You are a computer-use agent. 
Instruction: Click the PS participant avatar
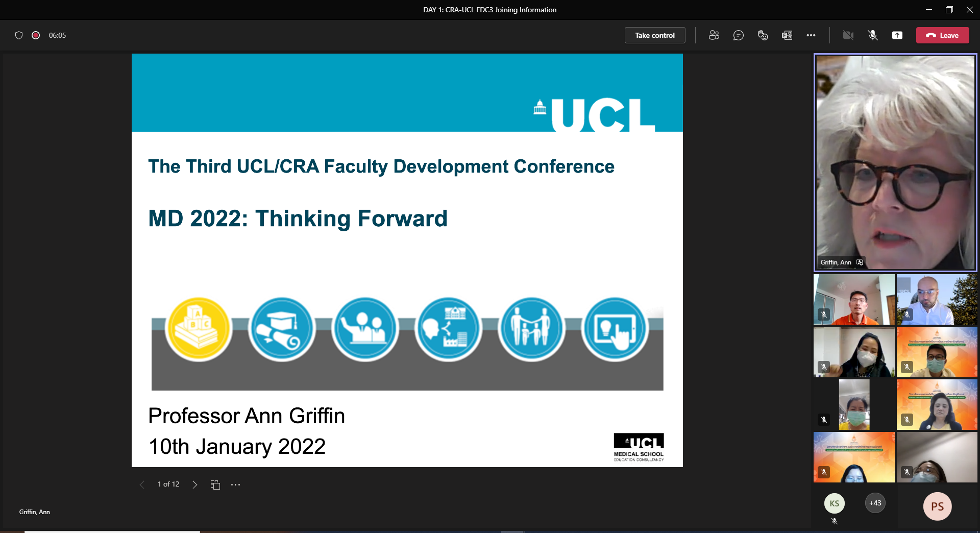(938, 506)
